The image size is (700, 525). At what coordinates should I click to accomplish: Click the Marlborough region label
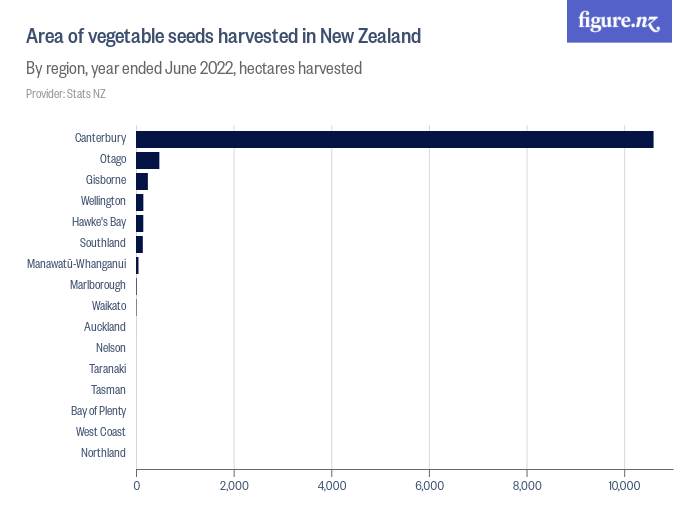(x=98, y=285)
